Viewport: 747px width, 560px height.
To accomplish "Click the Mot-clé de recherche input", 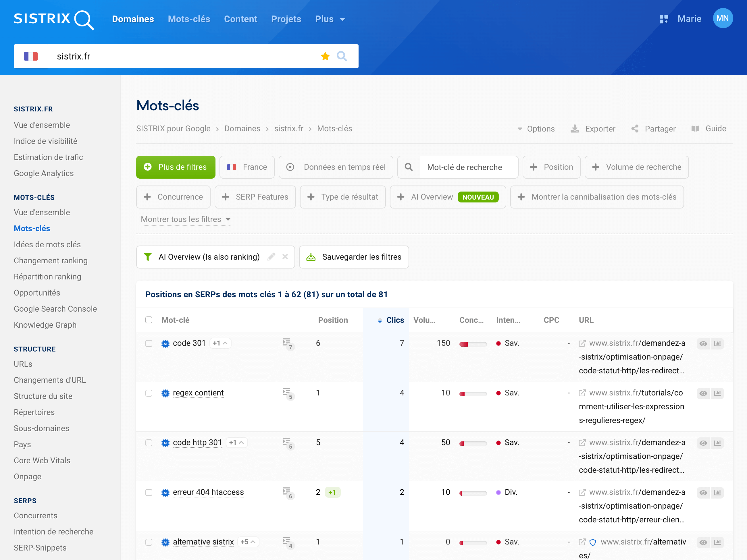I will tap(469, 167).
